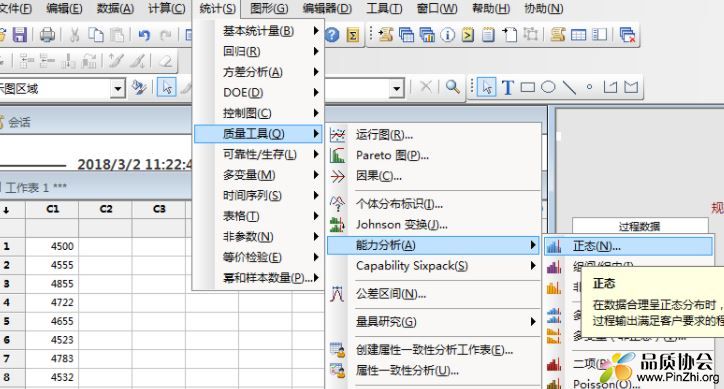Choose 正态(N)... capability analysis item
Image resolution: width=724 pixels, height=389 pixels.
[628, 247]
